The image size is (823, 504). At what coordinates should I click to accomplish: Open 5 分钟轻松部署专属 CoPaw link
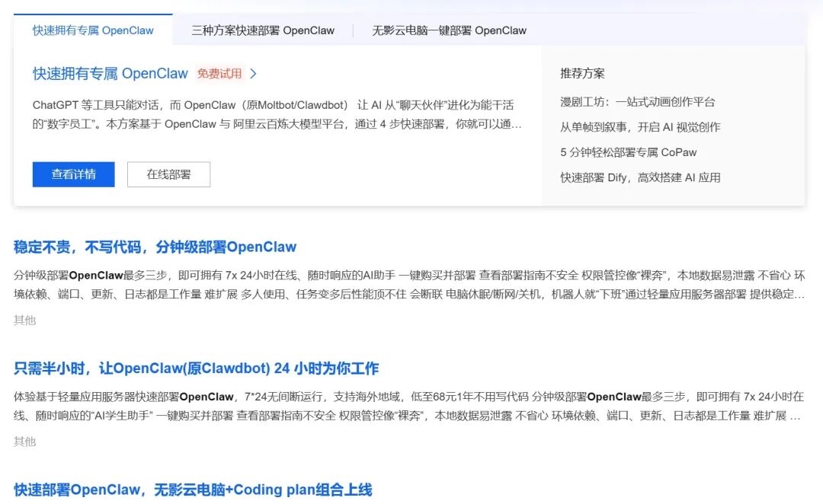tap(628, 152)
